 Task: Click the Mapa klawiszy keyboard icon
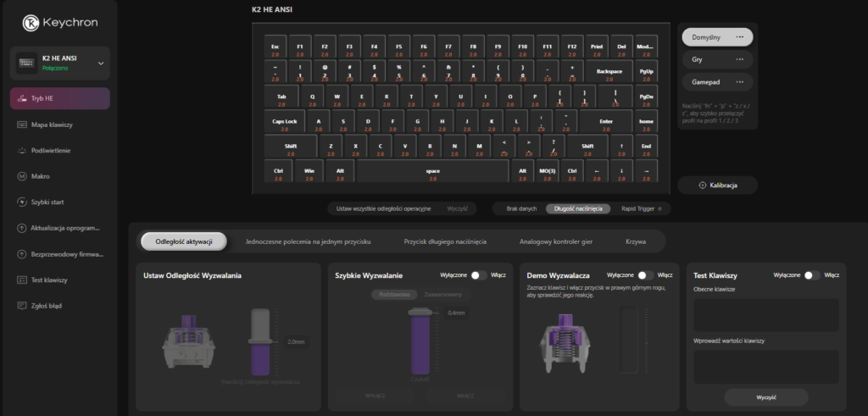pos(21,125)
